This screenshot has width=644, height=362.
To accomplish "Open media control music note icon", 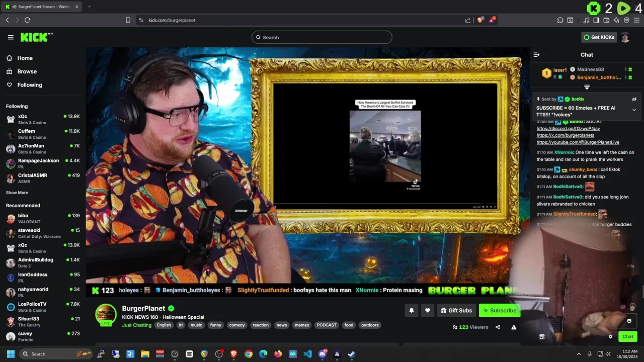I will click(587, 20).
